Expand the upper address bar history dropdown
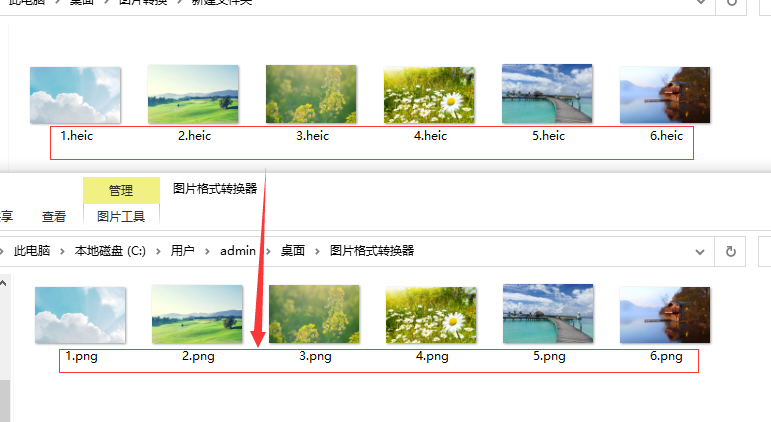Screen dimensions: 771x422 tap(701, 2)
